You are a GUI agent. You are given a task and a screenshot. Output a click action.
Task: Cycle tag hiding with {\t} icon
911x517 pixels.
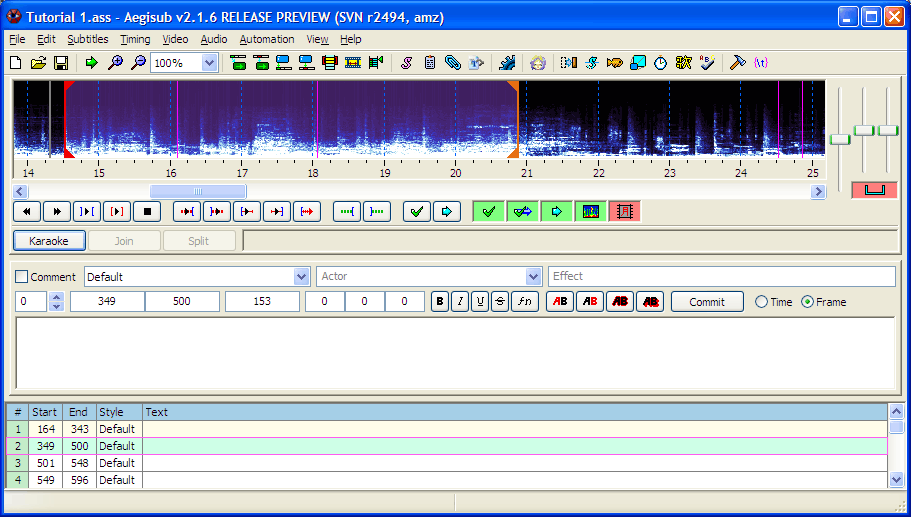click(761, 63)
